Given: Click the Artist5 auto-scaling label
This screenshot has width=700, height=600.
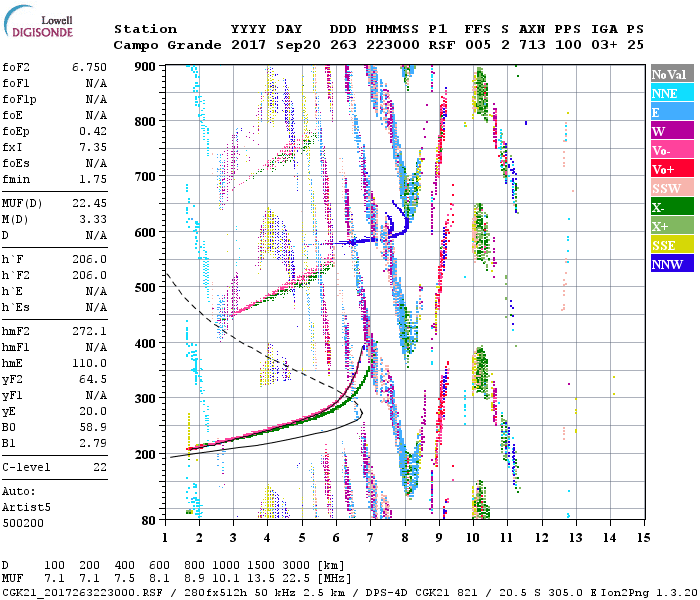Looking at the screenshot, I should click(29, 507).
